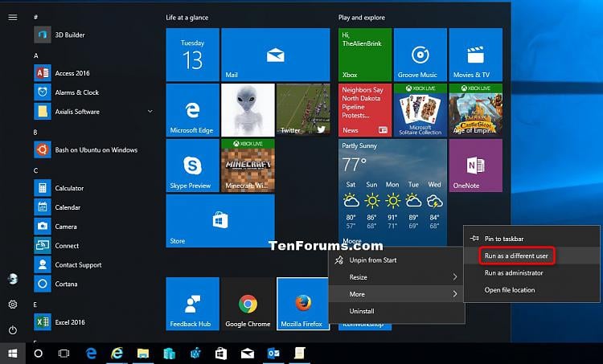Image resolution: width=603 pixels, height=364 pixels.
Task: Select Run as administrator
Action: tap(532, 273)
